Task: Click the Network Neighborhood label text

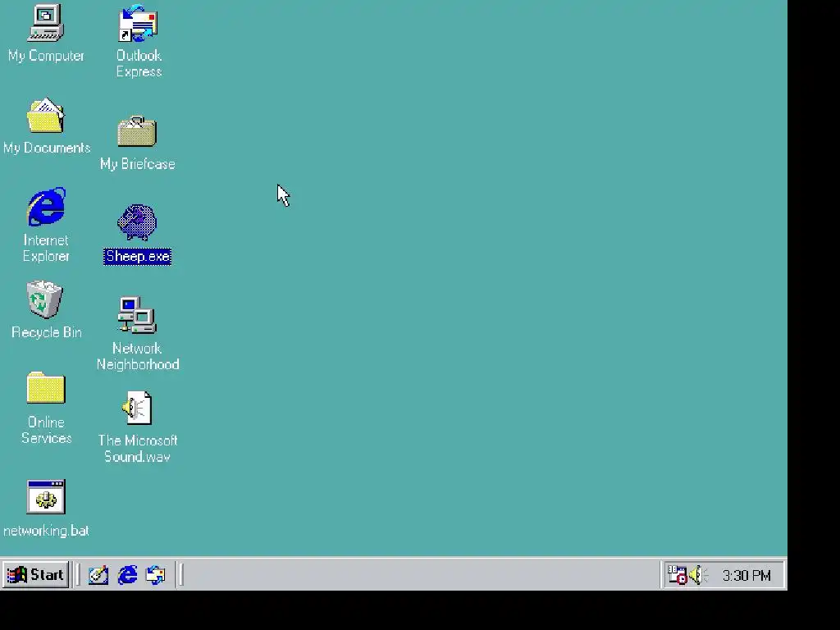Action: point(138,356)
